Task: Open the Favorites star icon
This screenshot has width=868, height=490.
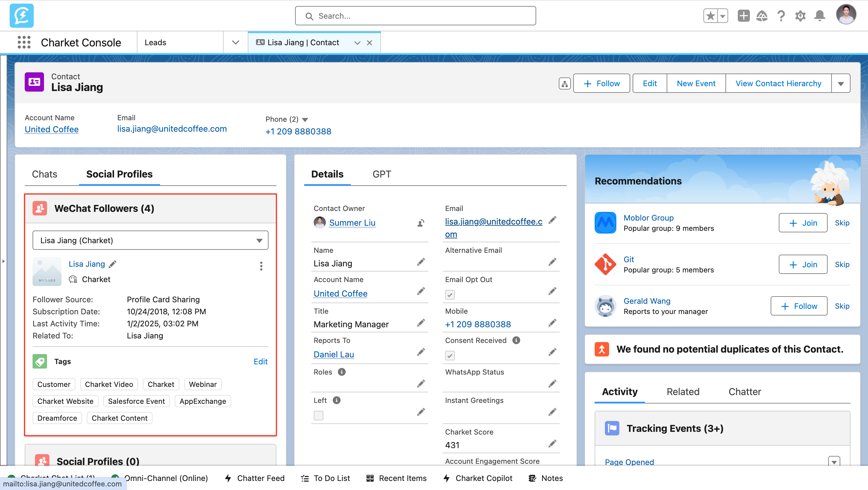Action: click(711, 16)
